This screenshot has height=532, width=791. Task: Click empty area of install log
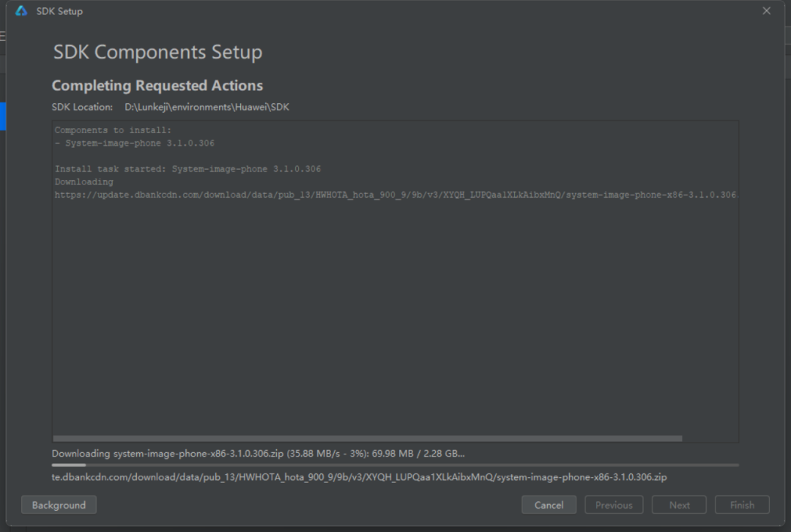click(395, 315)
